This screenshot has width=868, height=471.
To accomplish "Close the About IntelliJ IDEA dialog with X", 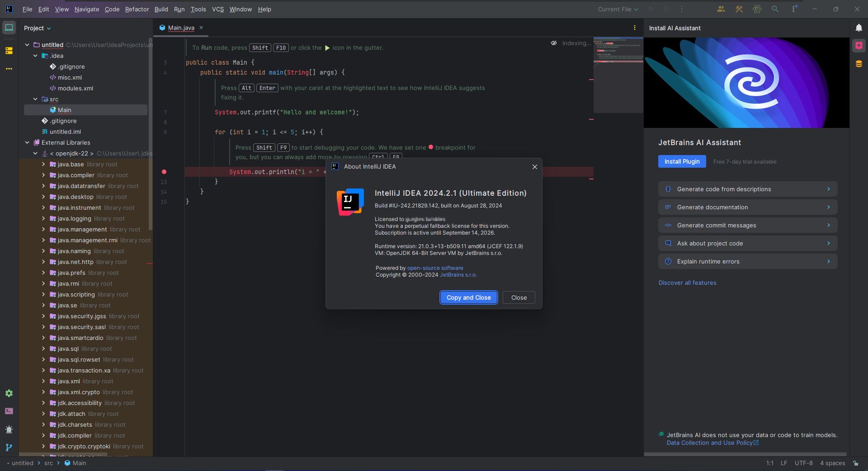I will click(x=535, y=167).
